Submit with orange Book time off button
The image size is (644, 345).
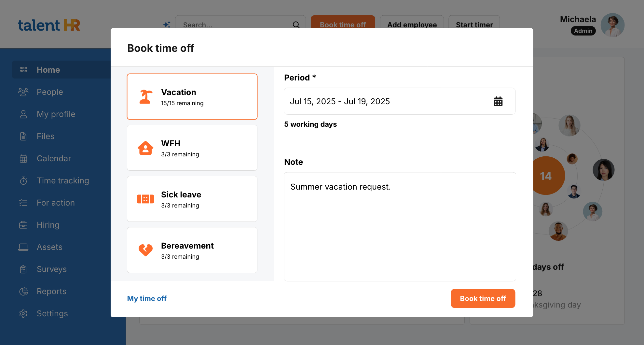pos(483,298)
